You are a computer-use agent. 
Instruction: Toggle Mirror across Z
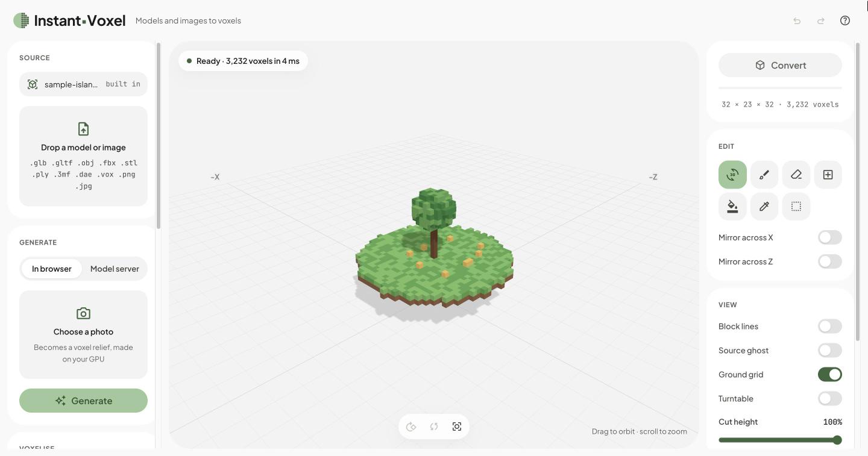point(830,261)
